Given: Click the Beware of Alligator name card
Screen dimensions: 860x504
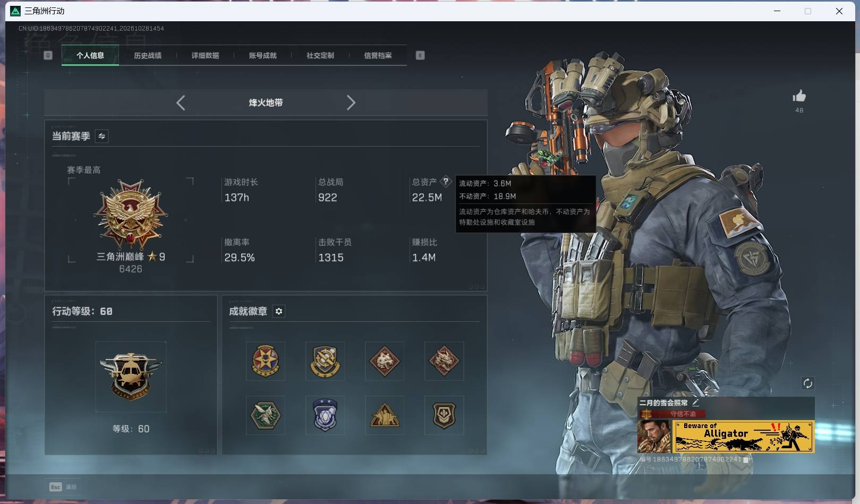Looking at the screenshot, I should [743, 437].
